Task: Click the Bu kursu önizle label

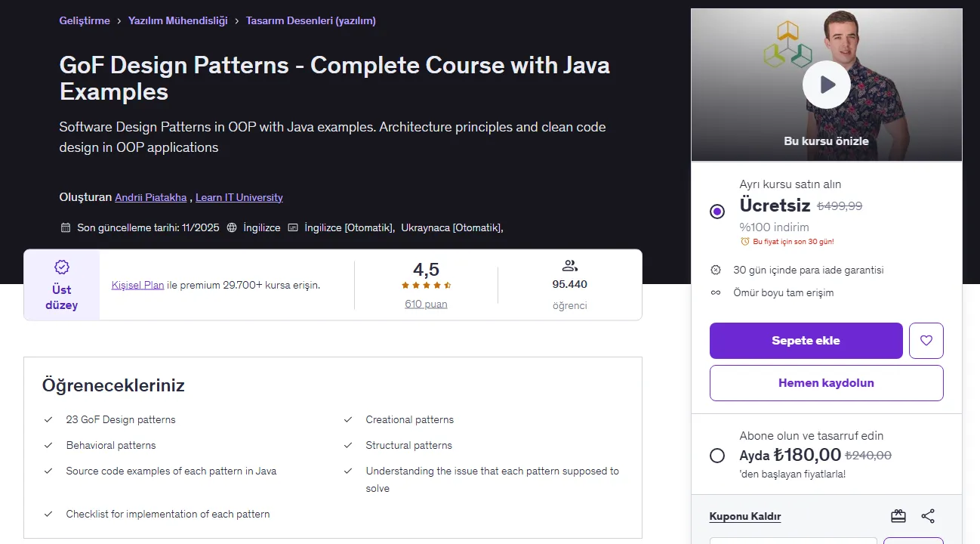Action: tap(826, 141)
